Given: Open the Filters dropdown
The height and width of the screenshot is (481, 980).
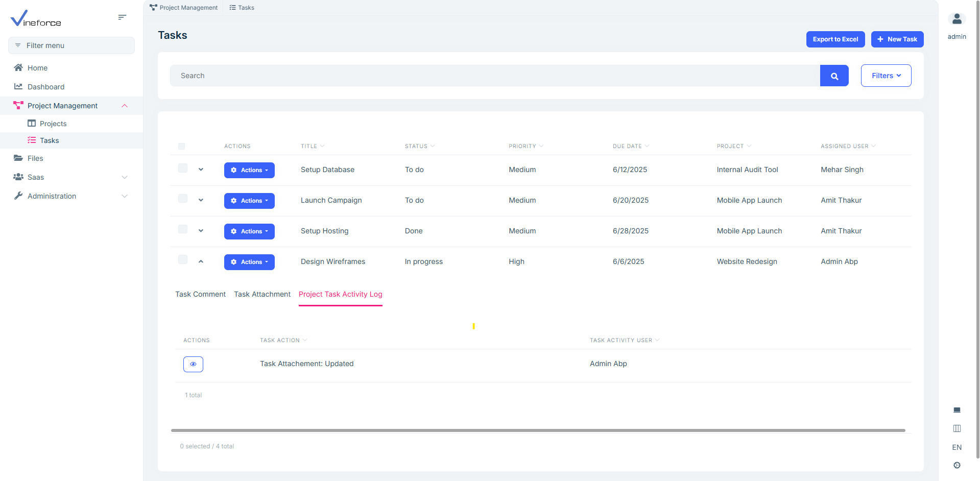Looking at the screenshot, I should (x=886, y=76).
